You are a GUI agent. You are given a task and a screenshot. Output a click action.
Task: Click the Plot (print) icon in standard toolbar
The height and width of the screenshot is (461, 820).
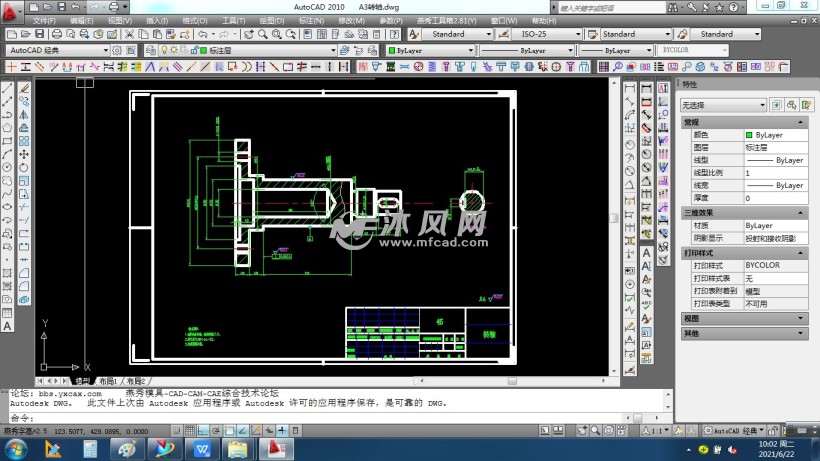tap(56, 34)
